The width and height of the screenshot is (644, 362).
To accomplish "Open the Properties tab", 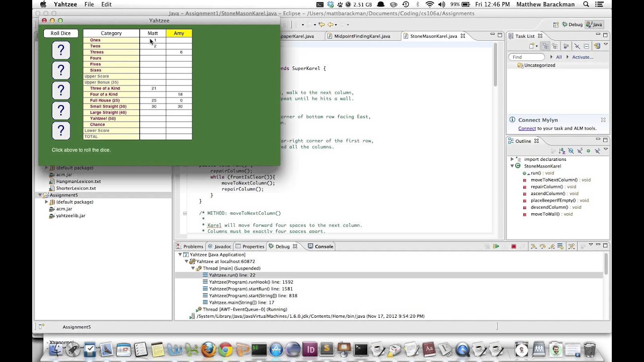I will click(x=250, y=246).
